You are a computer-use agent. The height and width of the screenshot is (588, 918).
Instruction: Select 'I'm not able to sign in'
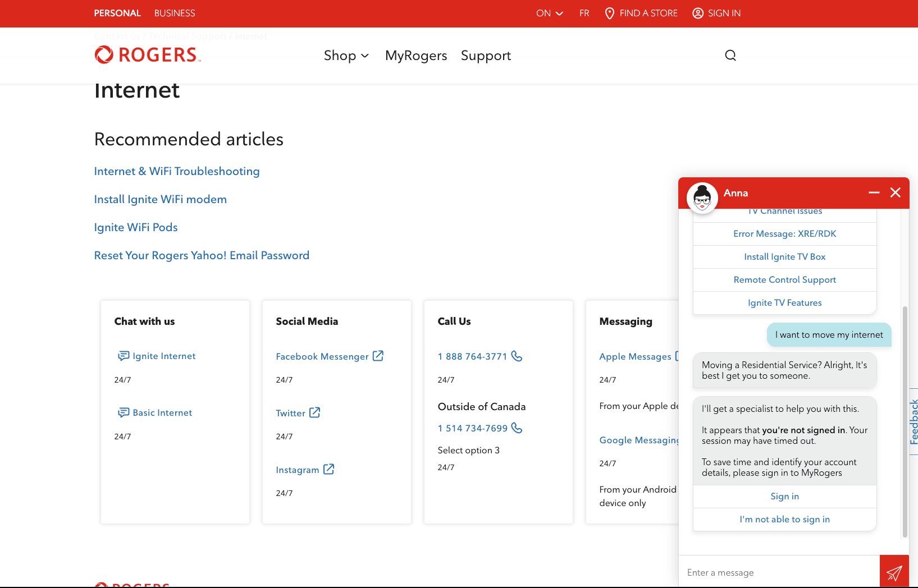click(784, 520)
